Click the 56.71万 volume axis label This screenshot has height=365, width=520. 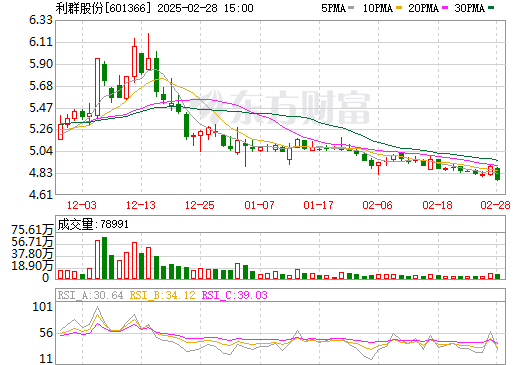[32, 241]
